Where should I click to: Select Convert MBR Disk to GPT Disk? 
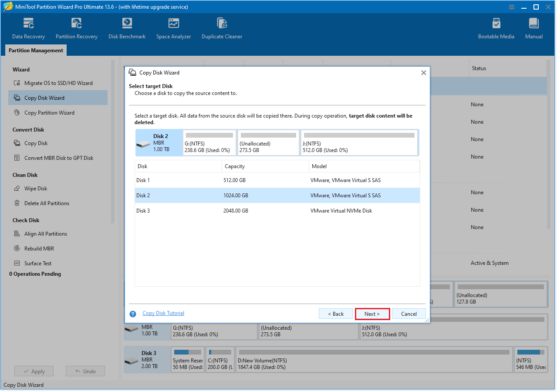point(59,158)
